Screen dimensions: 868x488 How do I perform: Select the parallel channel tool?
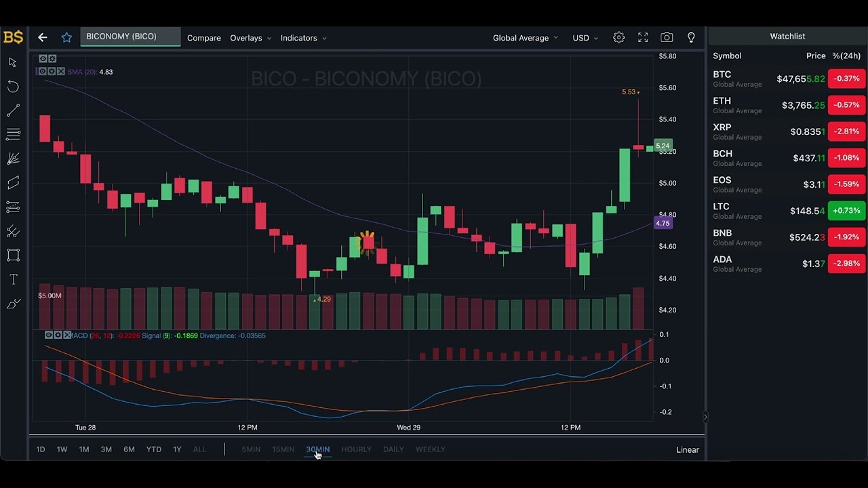point(13,183)
